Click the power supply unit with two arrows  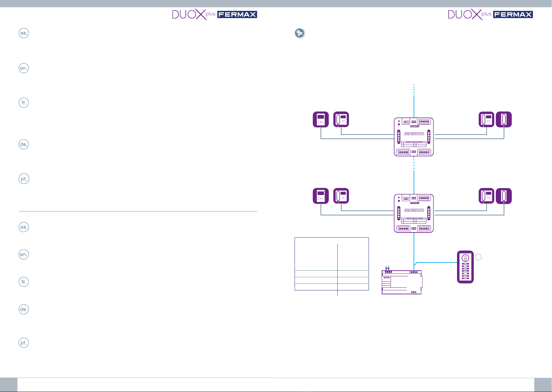tap(401, 282)
